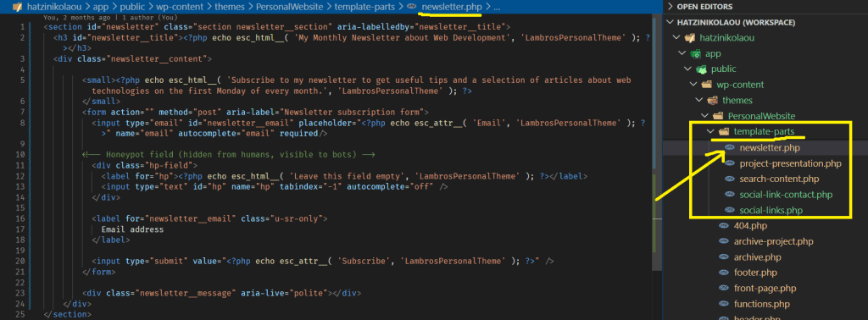The height and width of the screenshot is (320, 868).
Task: Select the newsletter.php file name in Explorer
Action: (x=770, y=147)
